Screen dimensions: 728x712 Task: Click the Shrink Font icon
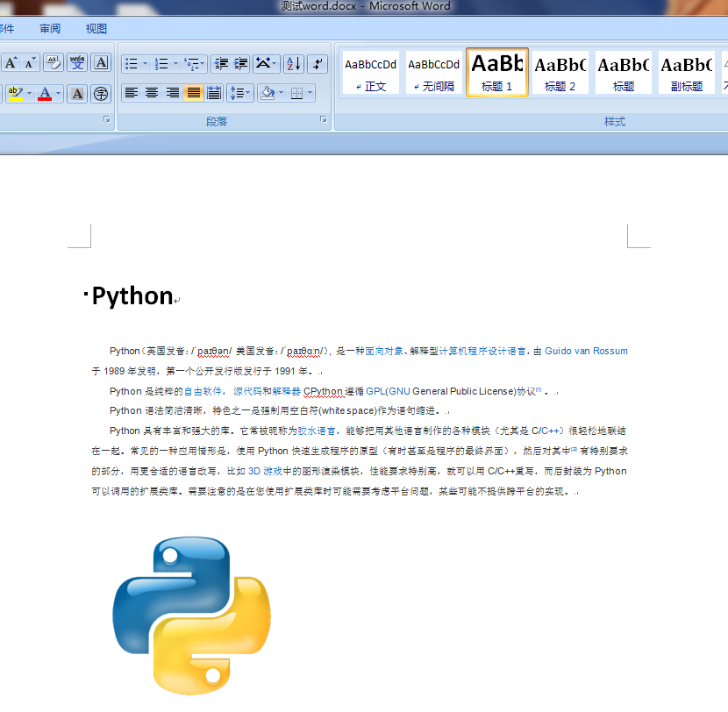tap(30, 63)
